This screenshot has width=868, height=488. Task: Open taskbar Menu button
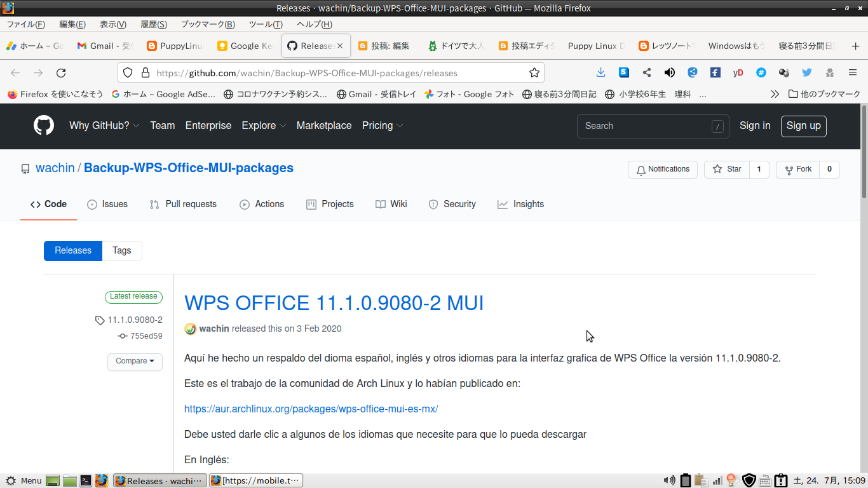[24, 481]
